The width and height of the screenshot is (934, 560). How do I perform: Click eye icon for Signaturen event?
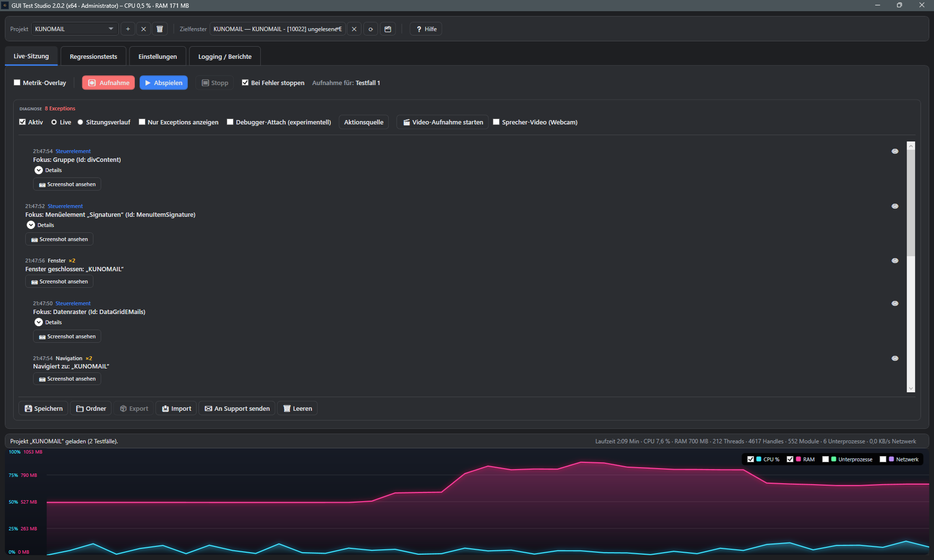895,206
